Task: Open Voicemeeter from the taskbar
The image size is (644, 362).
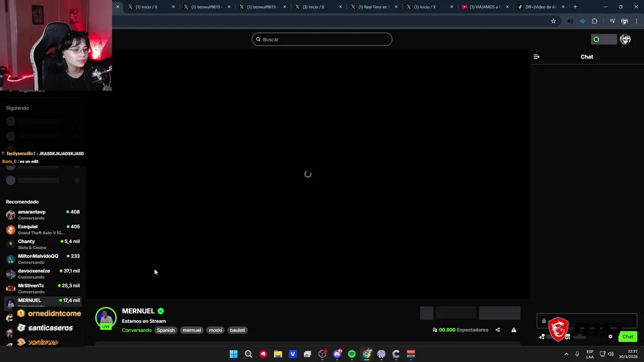Action: [x=411, y=354]
